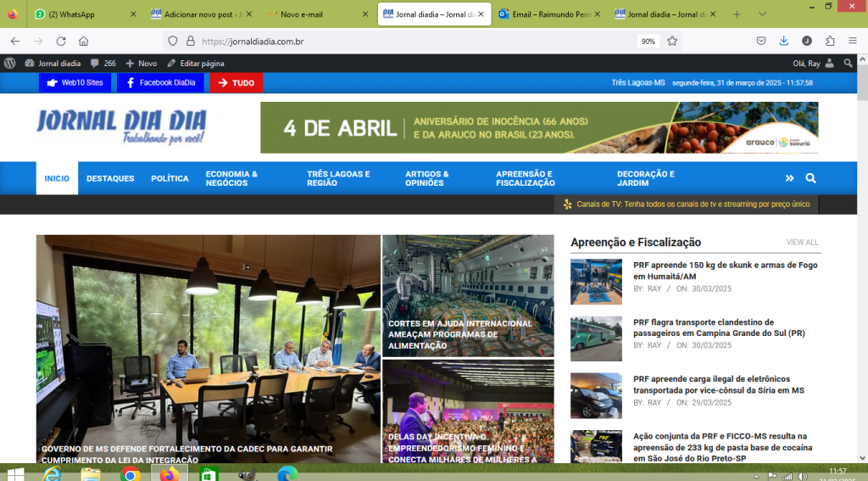Launch Internet Explorer from the taskbar

coord(52,474)
